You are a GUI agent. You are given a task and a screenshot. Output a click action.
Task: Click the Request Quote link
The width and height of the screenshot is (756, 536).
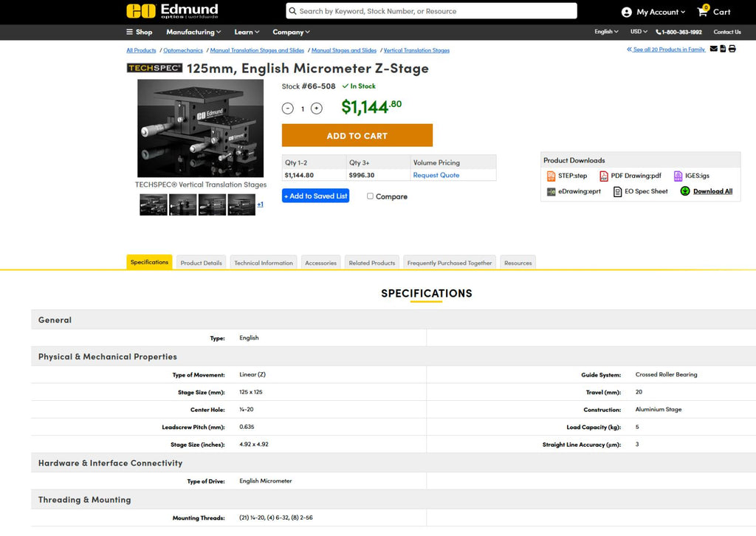436,176
